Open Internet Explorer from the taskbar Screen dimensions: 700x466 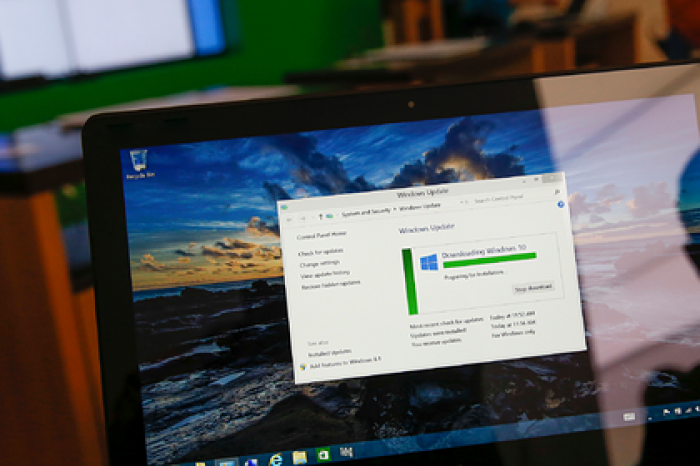click(276, 459)
